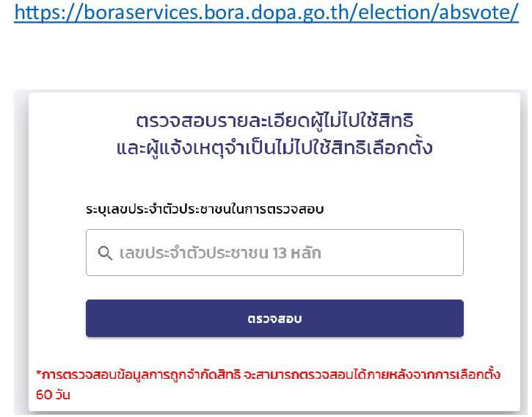The width and height of the screenshot is (532, 417).
Task: Focus the 13-digit citizen ID input field
Action: tap(274, 253)
